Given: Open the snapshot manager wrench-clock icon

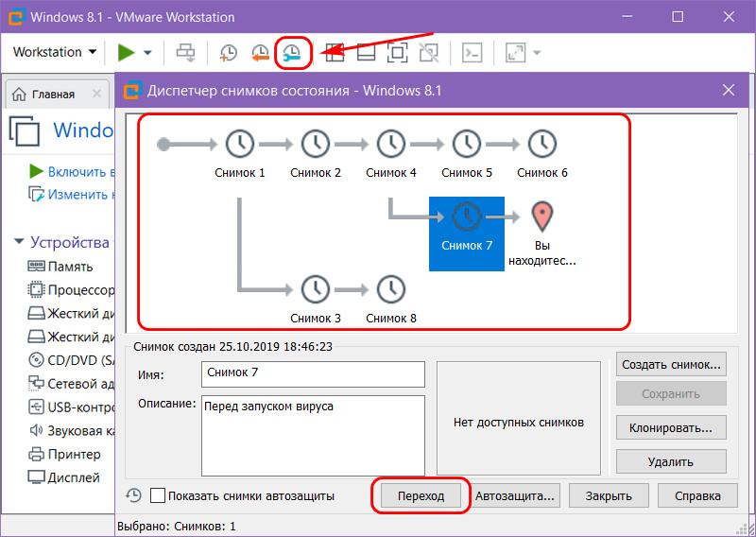Looking at the screenshot, I should 293,53.
